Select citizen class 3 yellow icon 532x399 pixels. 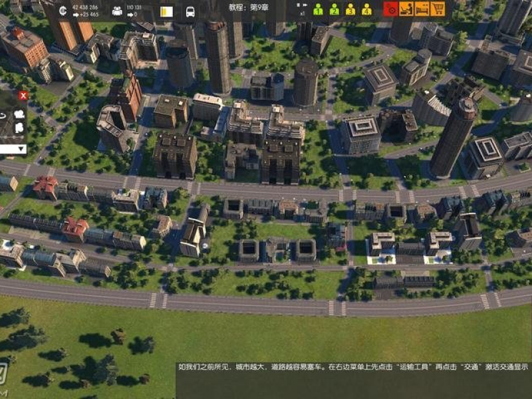[350, 9]
